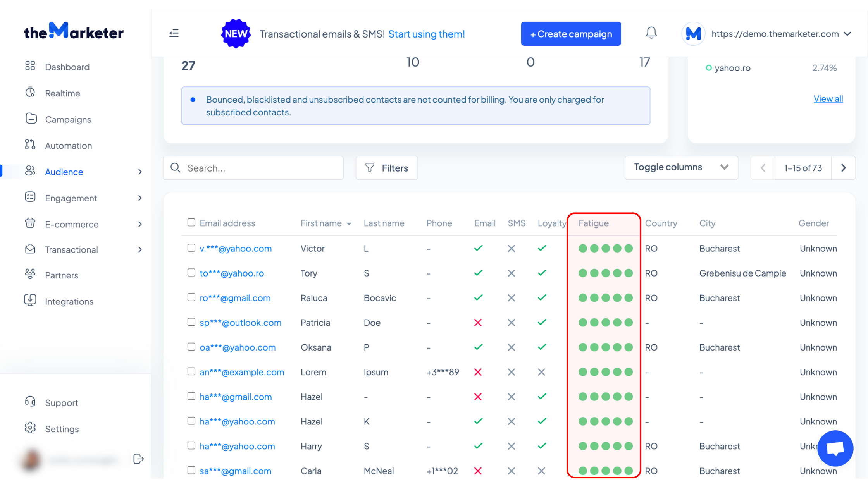Check the an***@example.com row checkbox

tap(191, 371)
